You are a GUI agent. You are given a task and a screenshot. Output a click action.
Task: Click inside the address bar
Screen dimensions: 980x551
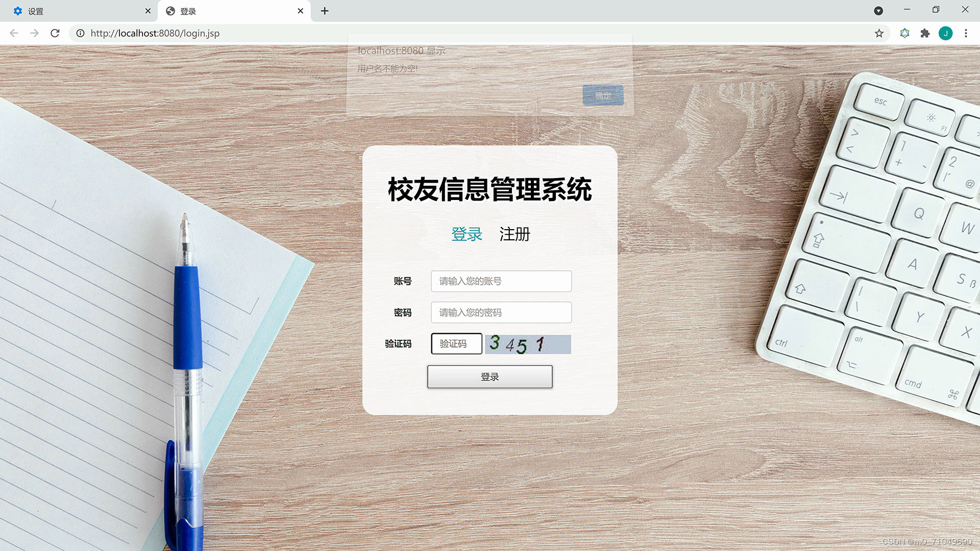[x=204, y=33]
